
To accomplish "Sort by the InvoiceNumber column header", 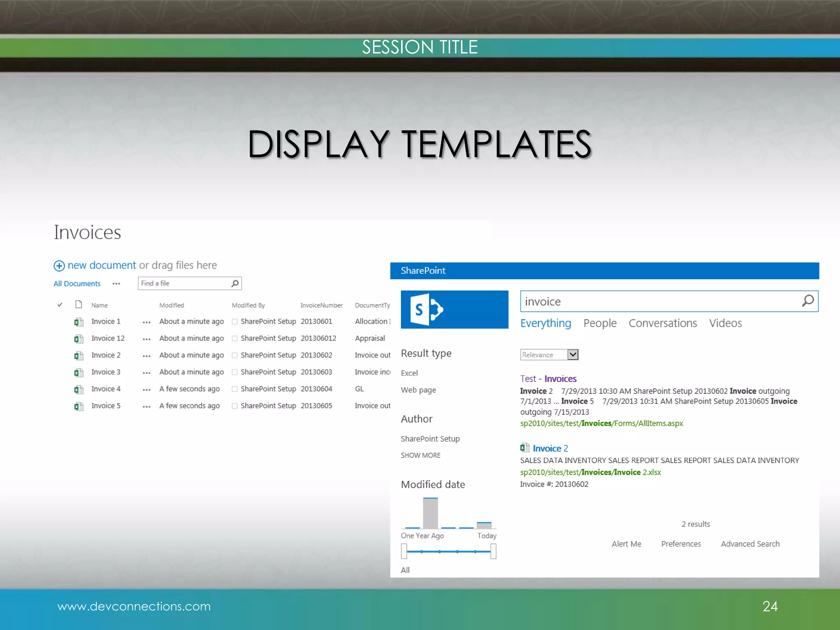I will [321, 305].
